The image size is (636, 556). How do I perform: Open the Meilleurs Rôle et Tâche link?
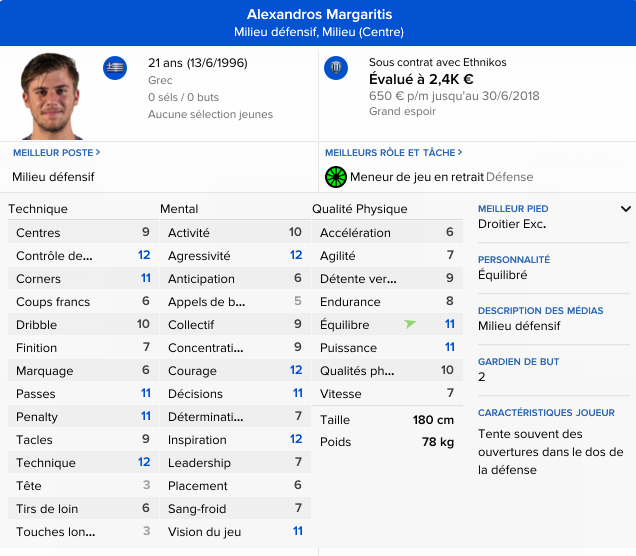coord(392,153)
